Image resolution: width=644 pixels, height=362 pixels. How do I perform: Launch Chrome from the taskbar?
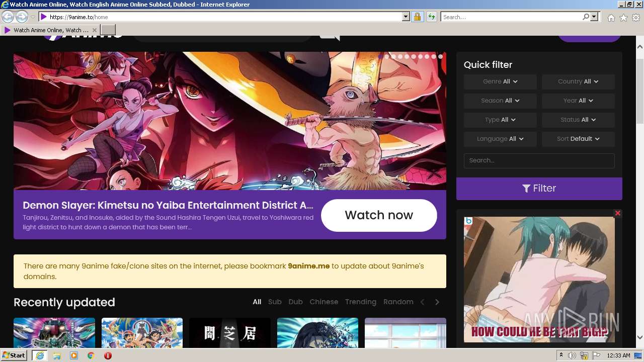pyautogui.click(x=91, y=355)
